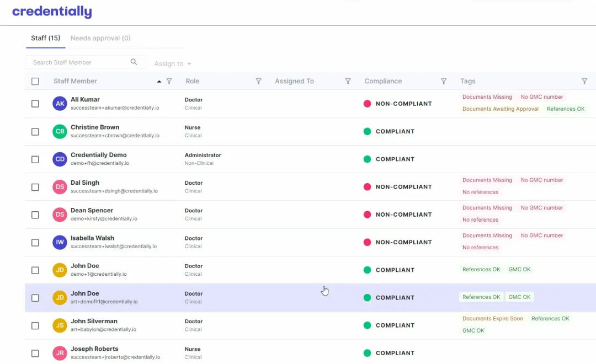Click the search magnifier icon
The image size is (596, 364).
pos(134,62)
